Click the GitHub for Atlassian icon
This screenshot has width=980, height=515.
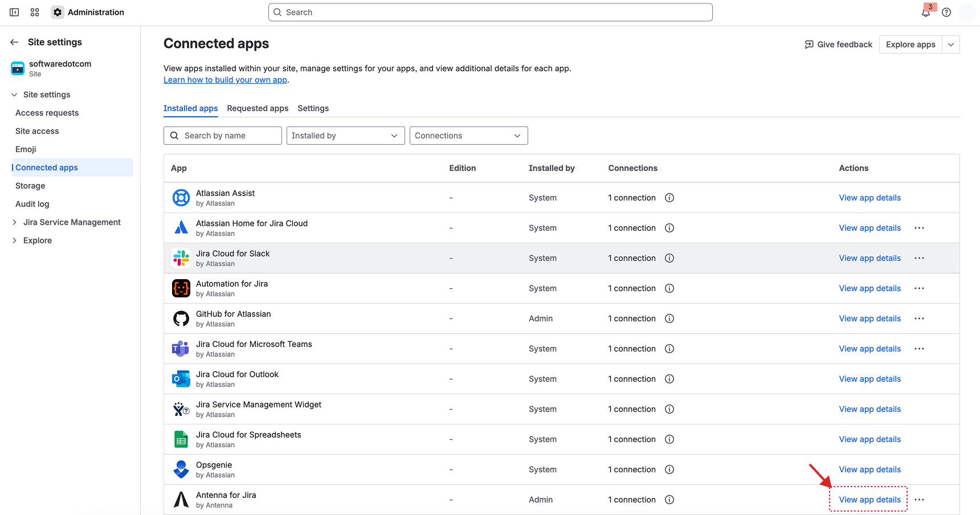pos(181,318)
